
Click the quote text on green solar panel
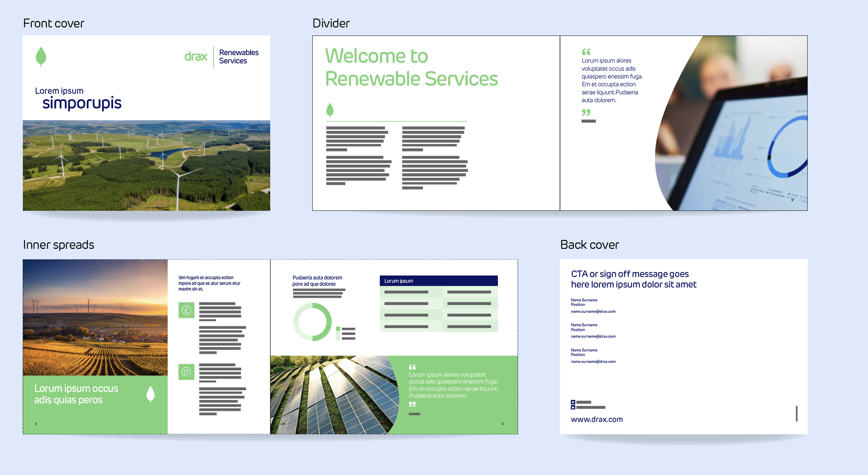[x=453, y=385]
